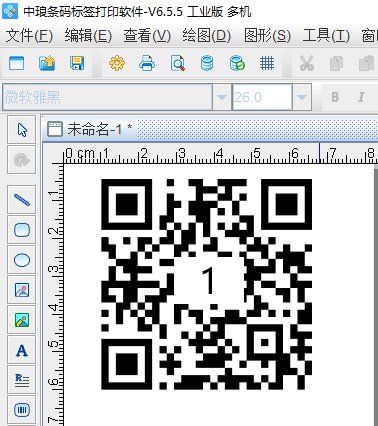
Task: Toggle bold formatting button B
Action: [335, 97]
